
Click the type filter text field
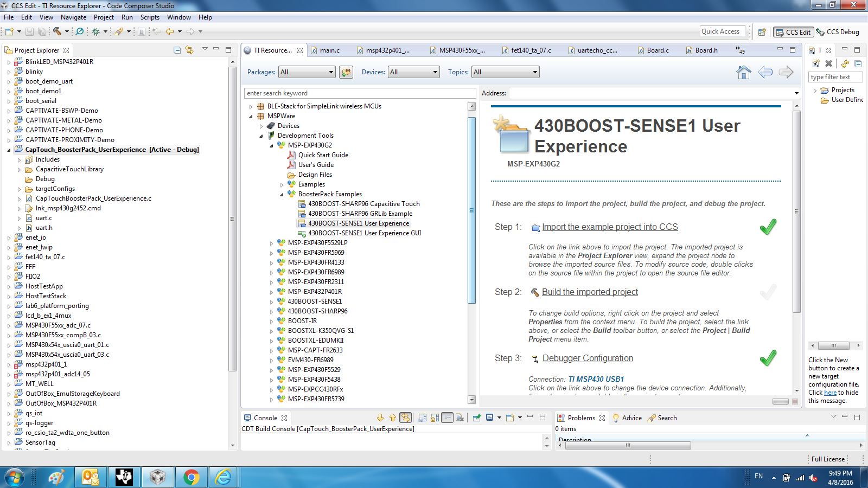coord(835,77)
